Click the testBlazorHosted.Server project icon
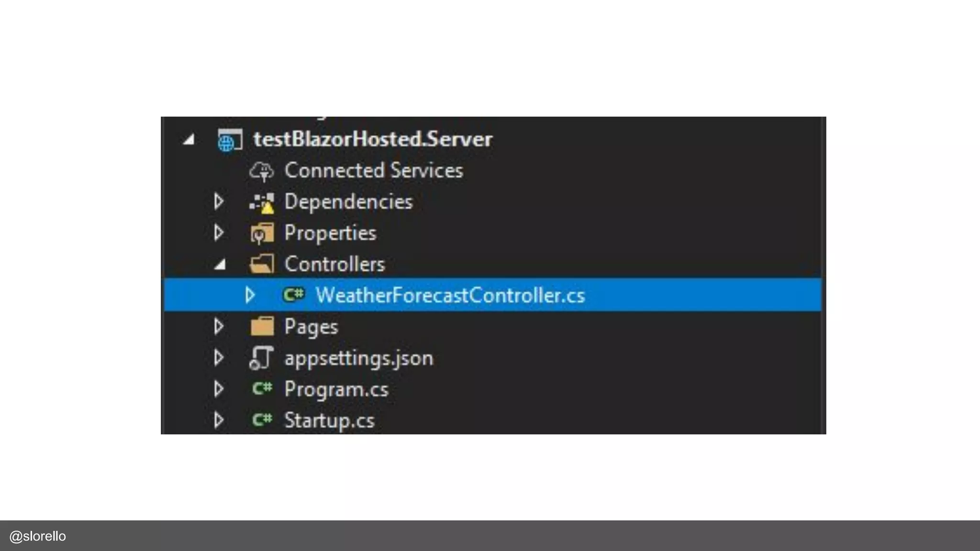The width and height of the screenshot is (980, 551). coord(230,140)
